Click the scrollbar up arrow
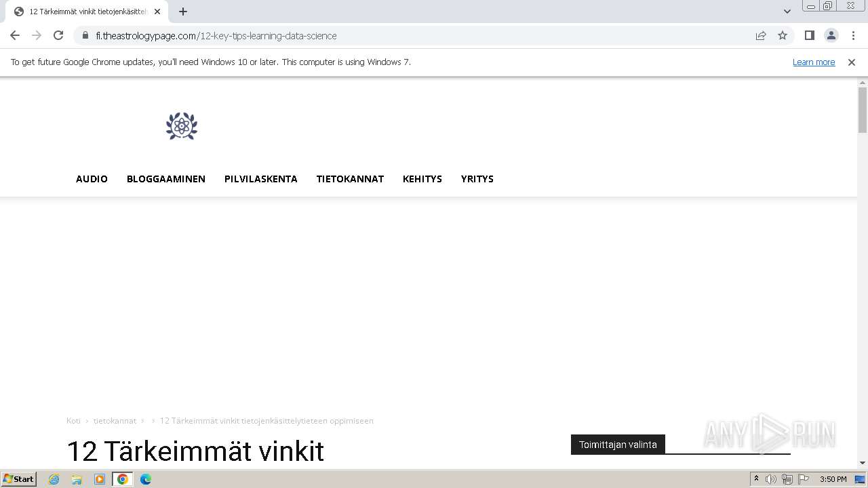The image size is (868, 488). pos(863,82)
